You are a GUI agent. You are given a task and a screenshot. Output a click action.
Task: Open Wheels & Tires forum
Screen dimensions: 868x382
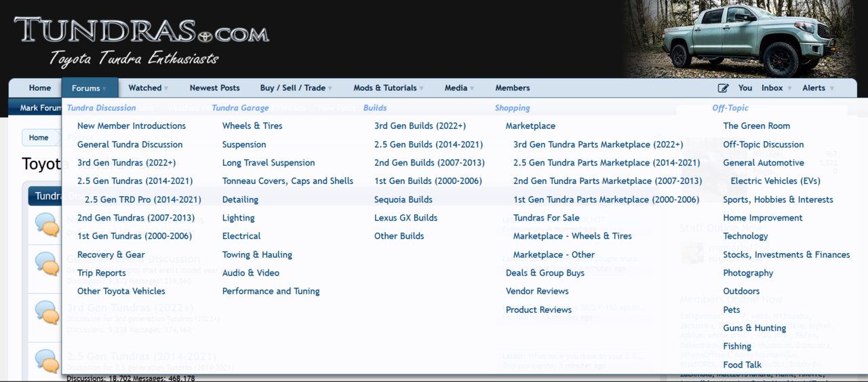coord(252,126)
